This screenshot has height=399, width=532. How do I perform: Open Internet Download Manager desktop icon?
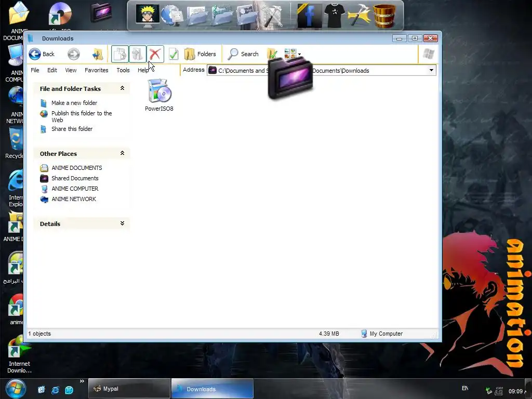click(x=19, y=354)
